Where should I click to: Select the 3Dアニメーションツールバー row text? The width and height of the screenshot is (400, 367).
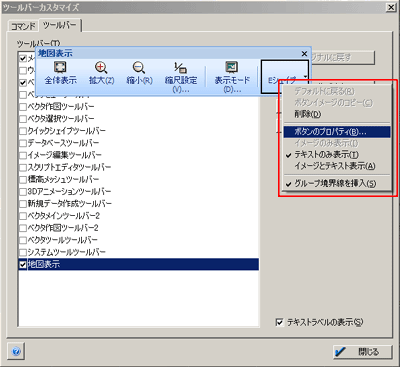[x=69, y=192]
